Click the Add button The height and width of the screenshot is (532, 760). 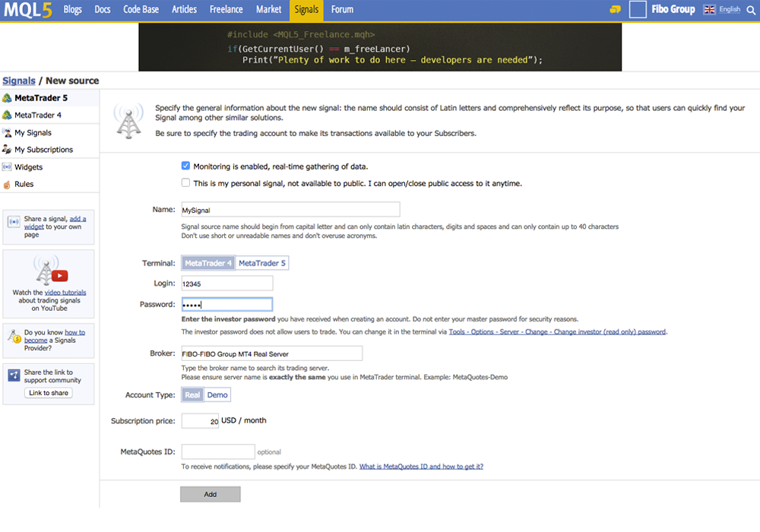[x=211, y=494]
